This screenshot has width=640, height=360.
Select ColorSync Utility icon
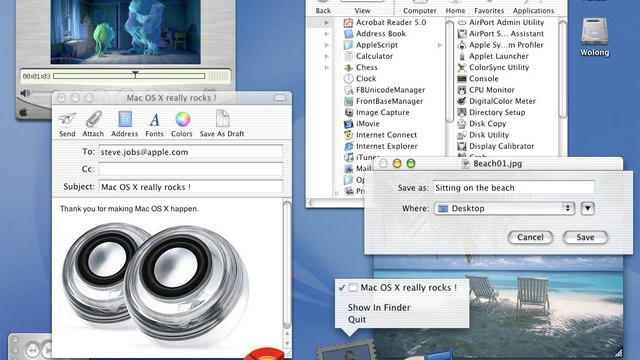pyautogui.click(x=462, y=67)
